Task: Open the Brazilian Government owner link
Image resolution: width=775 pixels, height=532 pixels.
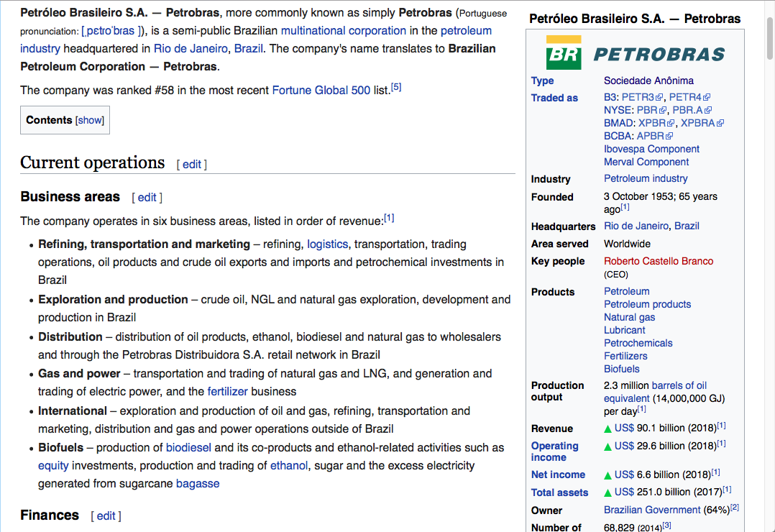Action: [x=652, y=510]
